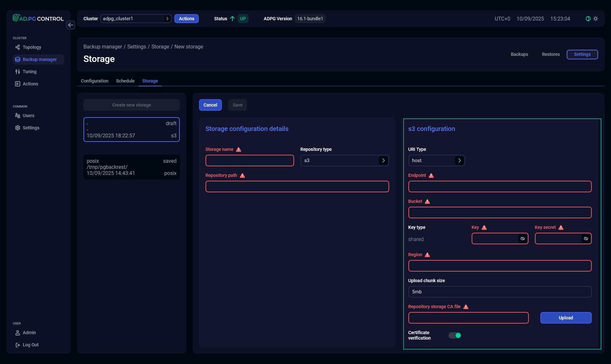Upload a Repository storage CA file

(566, 318)
